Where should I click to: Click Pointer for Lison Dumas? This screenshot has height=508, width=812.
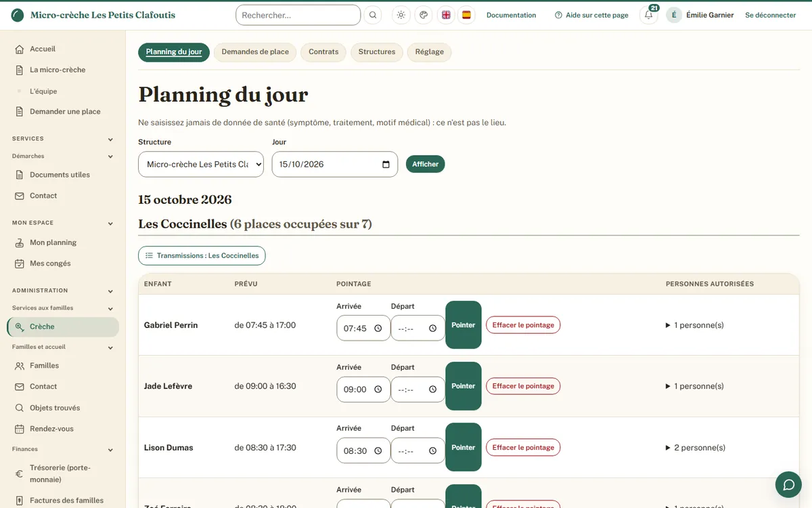[x=464, y=447]
